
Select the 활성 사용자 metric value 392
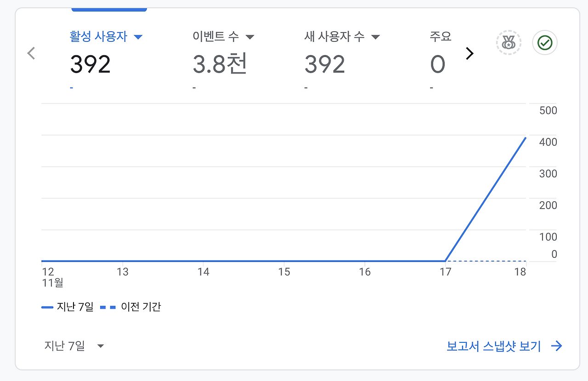90,64
